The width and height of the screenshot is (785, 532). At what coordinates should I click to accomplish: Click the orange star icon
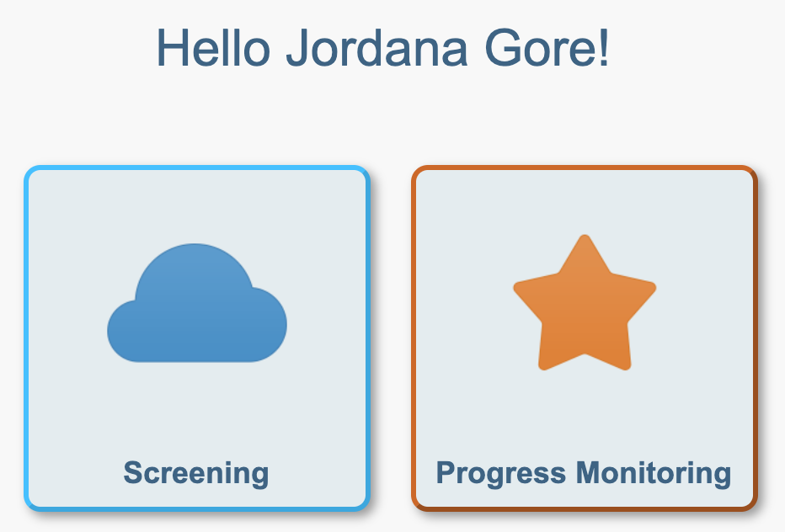pyautogui.click(x=585, y=303)
